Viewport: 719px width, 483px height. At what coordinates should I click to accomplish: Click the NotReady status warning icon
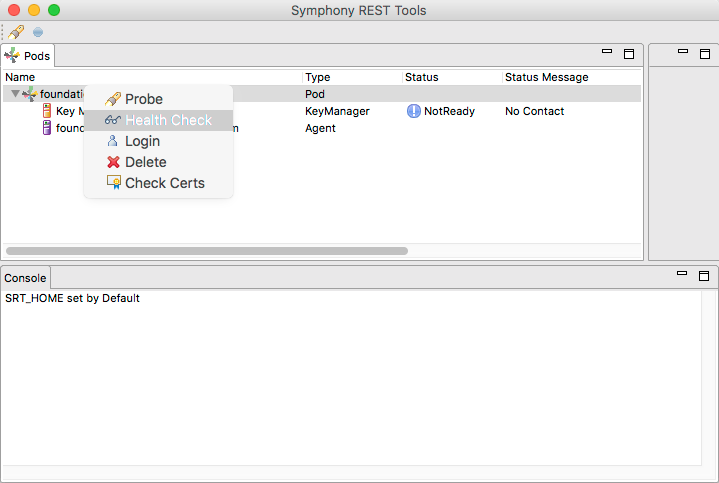tap(414, 111)
